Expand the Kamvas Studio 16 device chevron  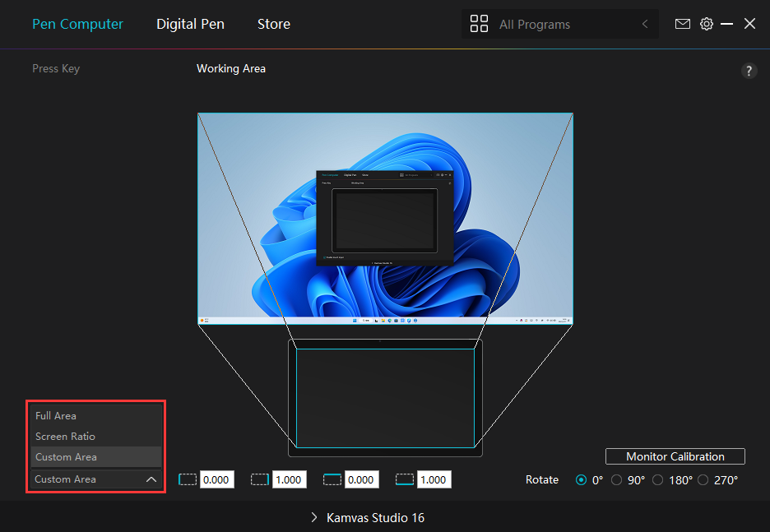(314, 518)
